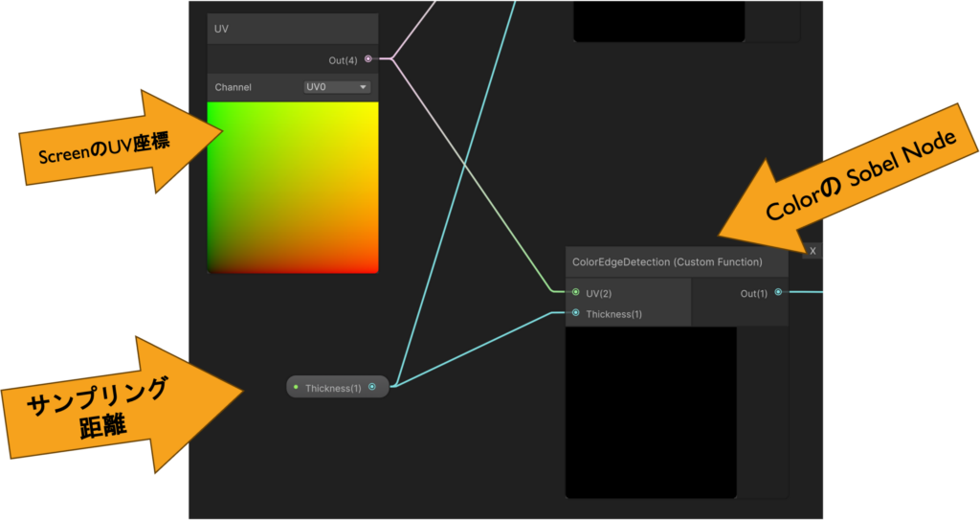Click the UV(2) input port on ColorEdgeDetection
The image size is (980, 520).
tap(575, 292)
